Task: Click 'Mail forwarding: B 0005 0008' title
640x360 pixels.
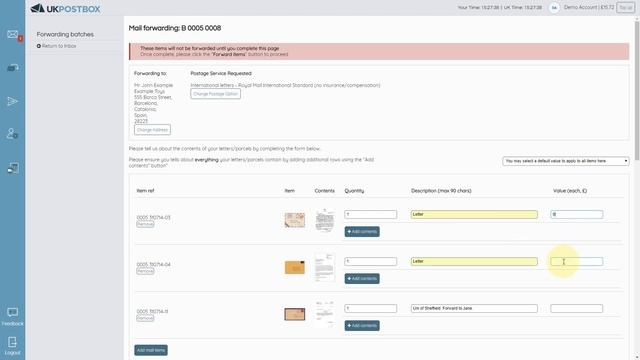Action: click(x=175, y=28)
